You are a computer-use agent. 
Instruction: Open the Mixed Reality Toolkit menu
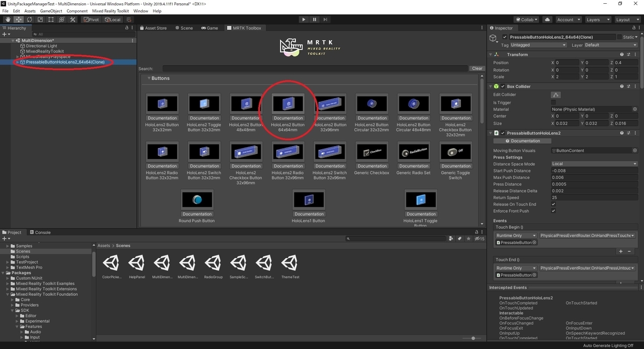click(111, 11)
